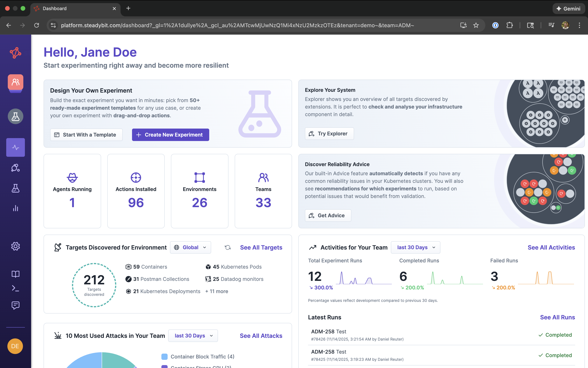
Task: Open the Settings gear in sidebar
Action: pos(15,246)
